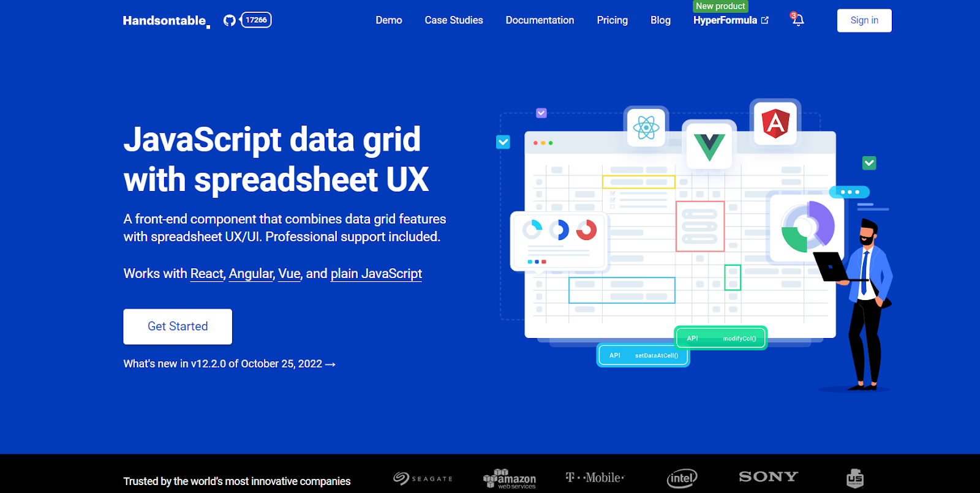The height and width of the screenshot is (493, 980).
Task: Open the notifications bell icon
Action: click(x=797, y=20)
